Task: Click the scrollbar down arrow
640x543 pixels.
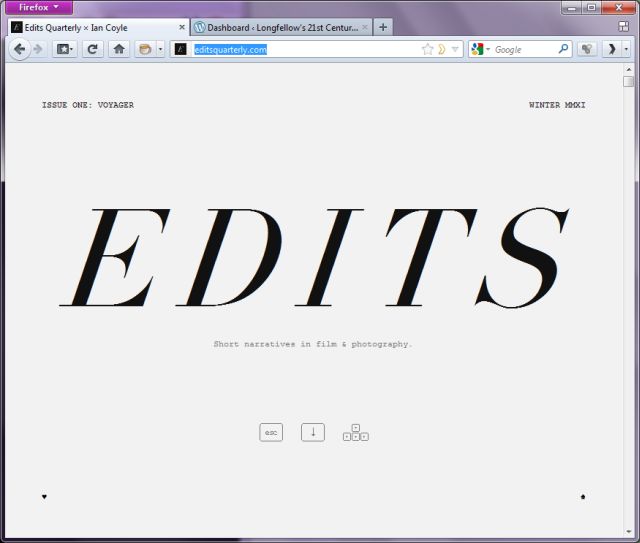Action: coord(629,531)
